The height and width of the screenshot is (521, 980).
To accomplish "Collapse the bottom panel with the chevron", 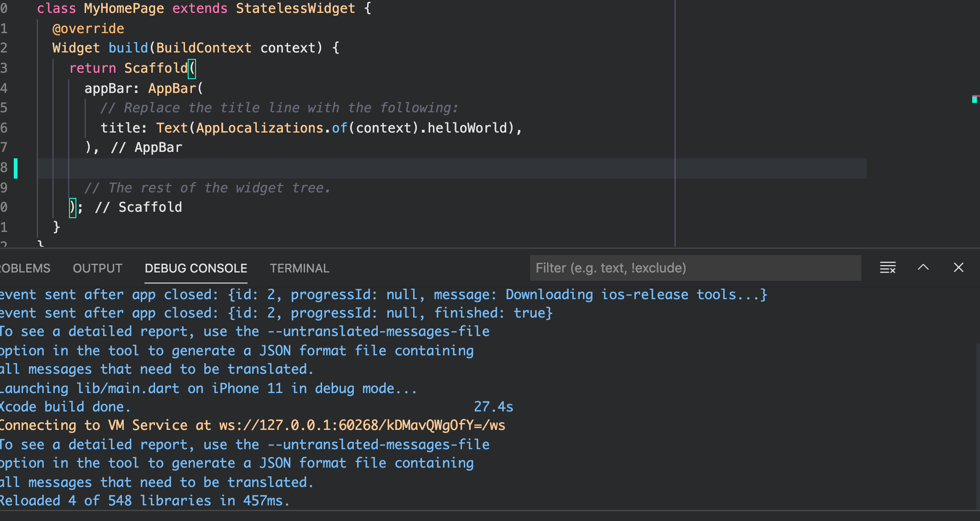I will coord(923,267).
